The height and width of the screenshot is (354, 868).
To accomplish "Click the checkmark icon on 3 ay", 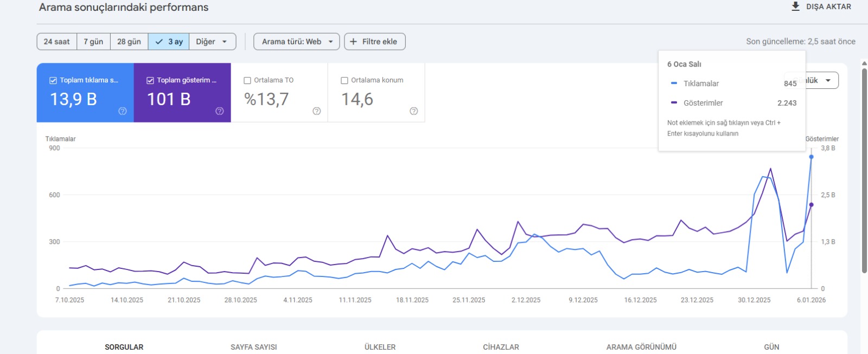I will [159, 42].
